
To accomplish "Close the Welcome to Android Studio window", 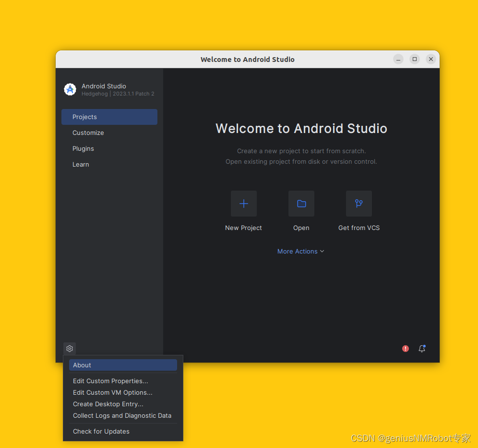I will pos(431,59).
